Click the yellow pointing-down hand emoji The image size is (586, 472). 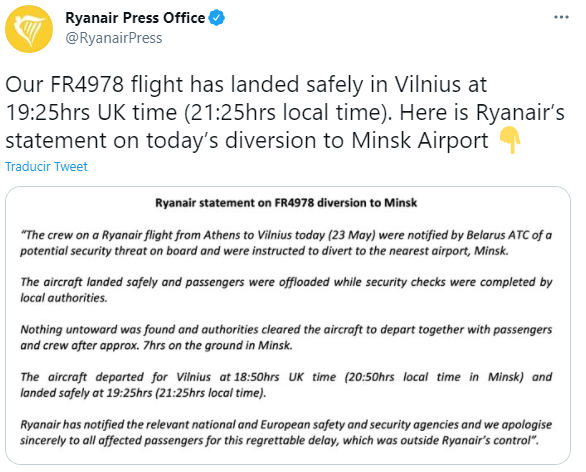click(x=510, y=140)
